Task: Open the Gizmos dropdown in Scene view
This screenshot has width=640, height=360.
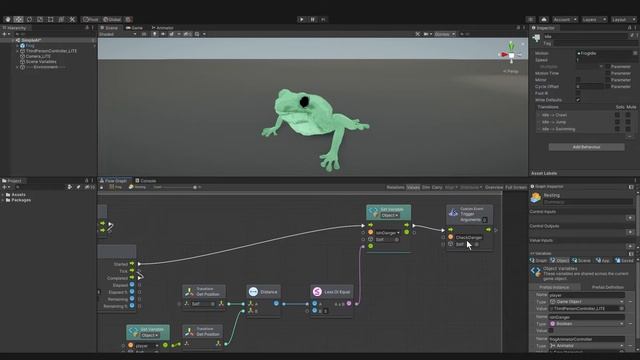Action: 444,34
